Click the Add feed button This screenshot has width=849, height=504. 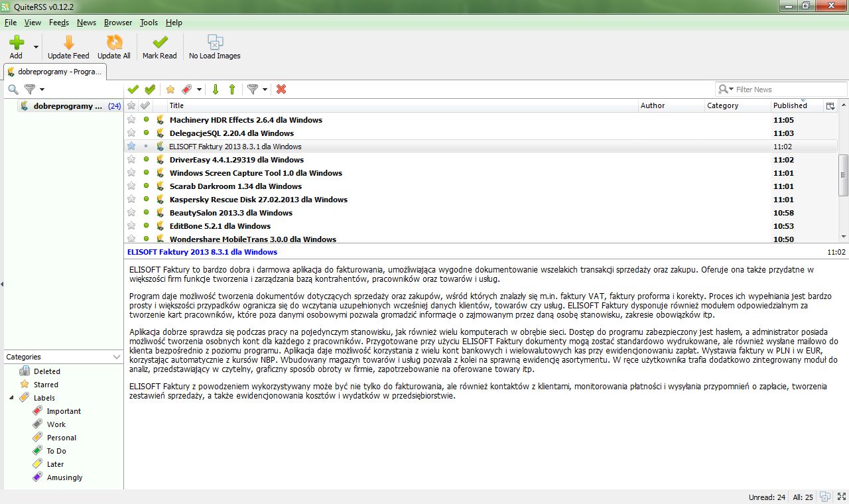pyautogui.click(x=16, y=47)
